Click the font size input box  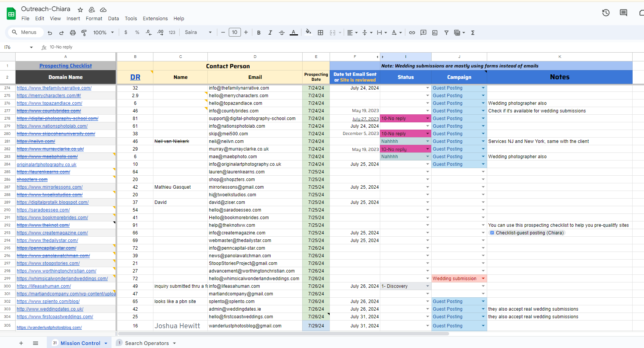click(234, 32)
